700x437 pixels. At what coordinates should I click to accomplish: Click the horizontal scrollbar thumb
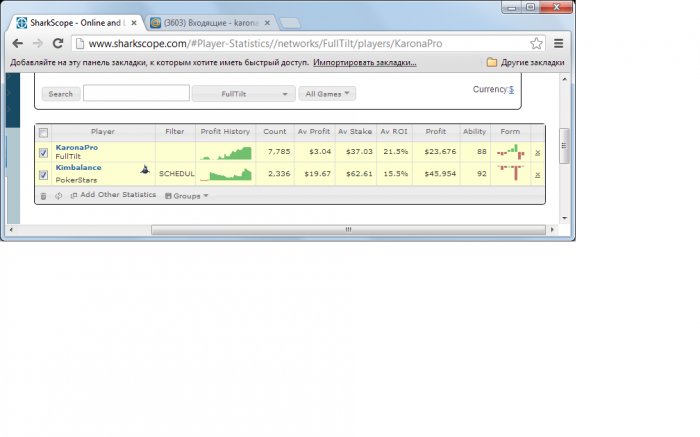tap(348, 229)
